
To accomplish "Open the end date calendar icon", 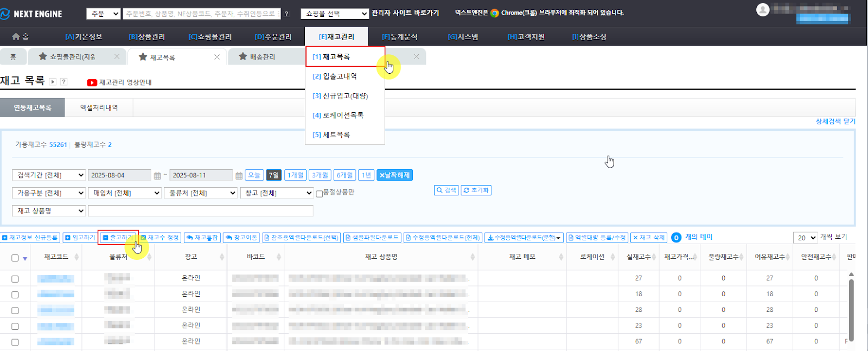I will coord(239,176).
